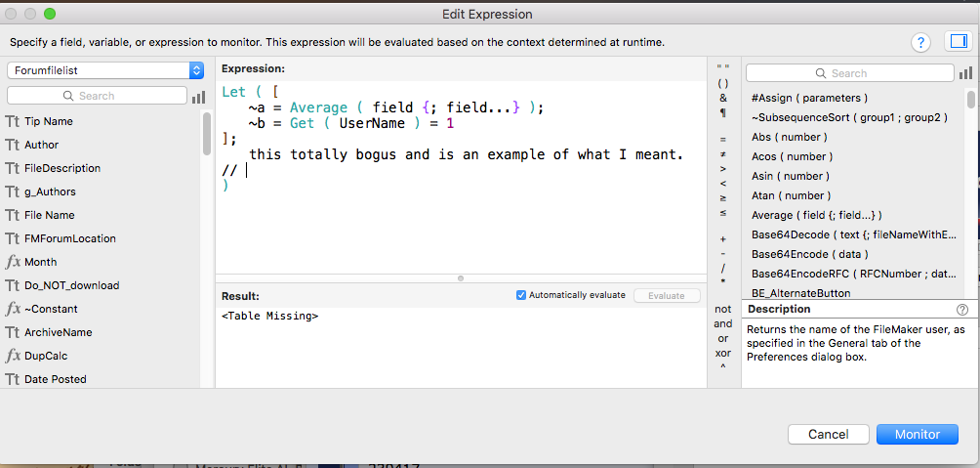This screenshot has width=980, height=468.
Task: Click the field list scrollbar
Action: click(206, 133)
